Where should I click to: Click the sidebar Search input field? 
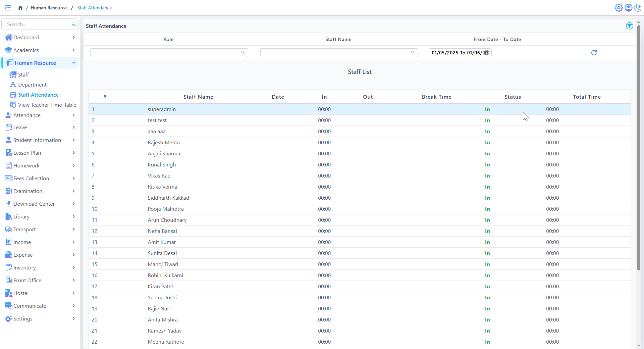(37, 24)
